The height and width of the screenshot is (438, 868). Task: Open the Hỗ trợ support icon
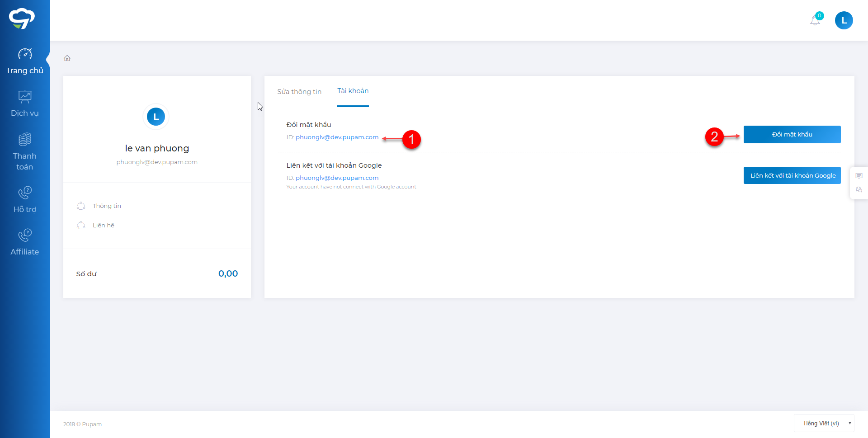pos(25,193)
